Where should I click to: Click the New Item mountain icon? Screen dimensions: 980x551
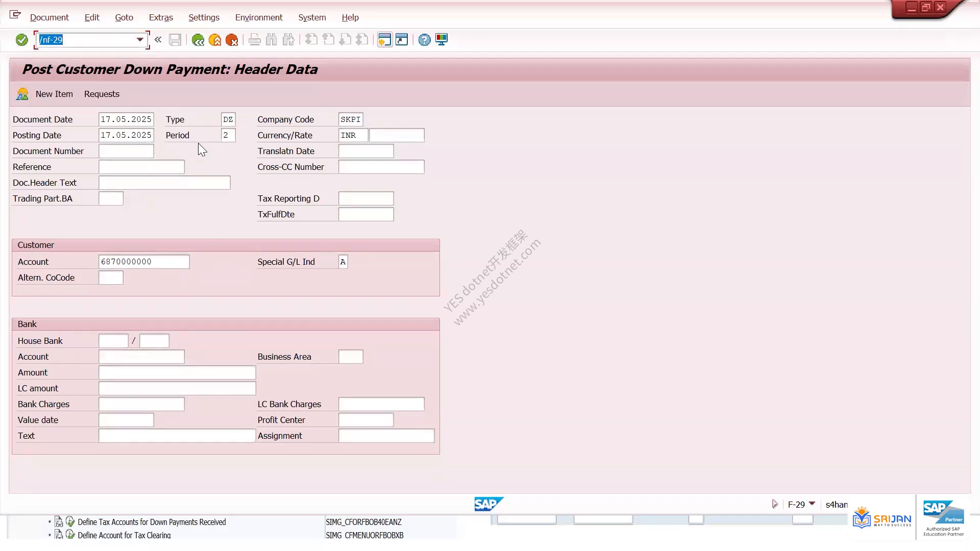(22, 94)
